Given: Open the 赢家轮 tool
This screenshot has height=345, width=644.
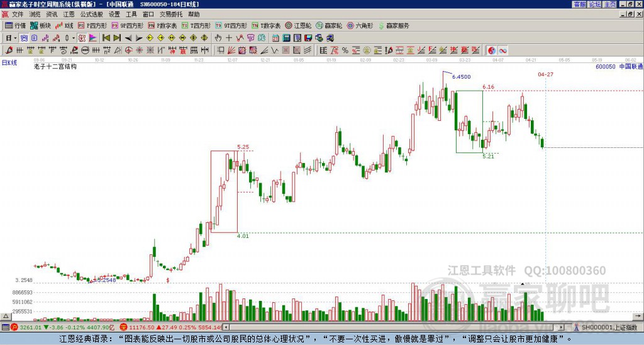Looking at the screenshot, I should point(329,25).
